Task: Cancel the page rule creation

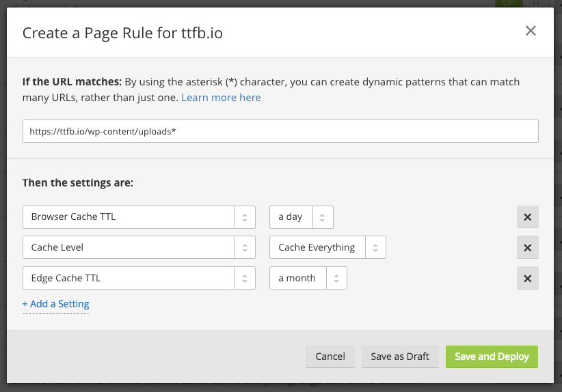Action: click(330, 356)
